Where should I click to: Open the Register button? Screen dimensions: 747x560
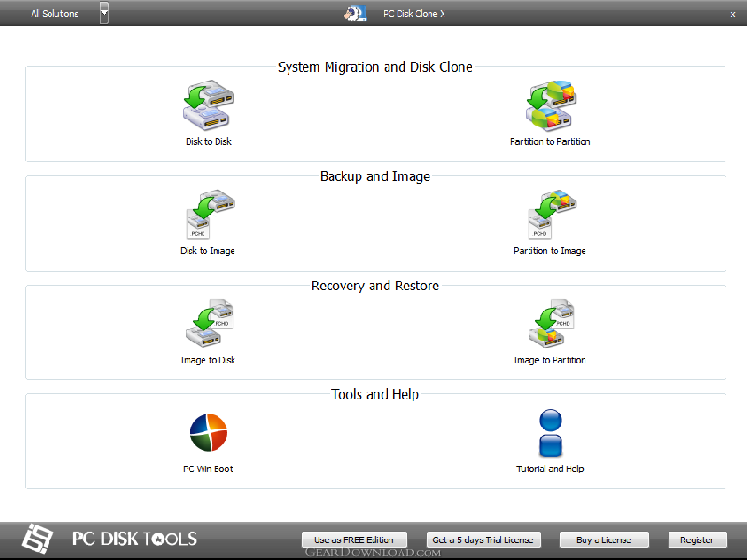click(697, 540)
